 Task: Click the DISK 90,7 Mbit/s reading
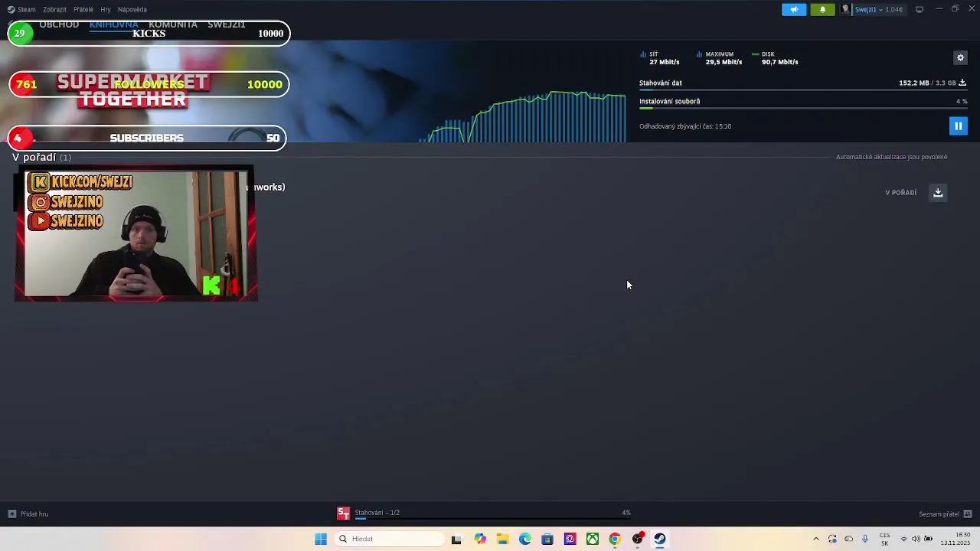776,58
